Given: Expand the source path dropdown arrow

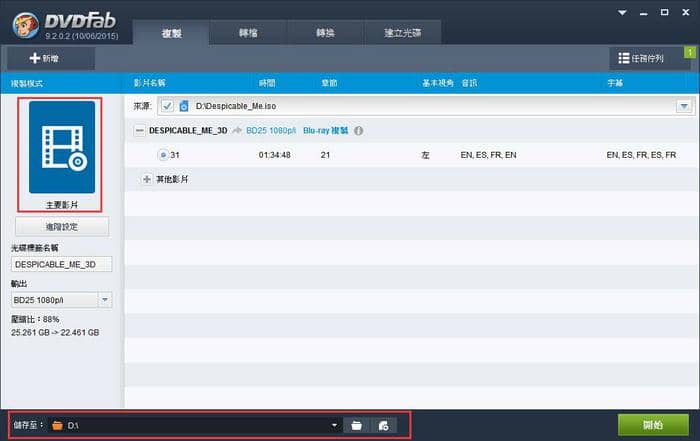Looking at the screenshot, I should pyautogui.click(x=684, y=106).
